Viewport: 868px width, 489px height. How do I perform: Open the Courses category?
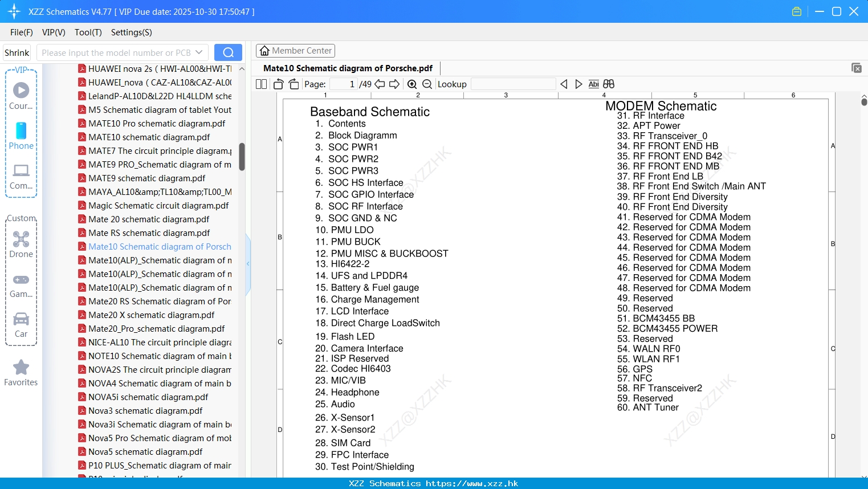[21, 96]
